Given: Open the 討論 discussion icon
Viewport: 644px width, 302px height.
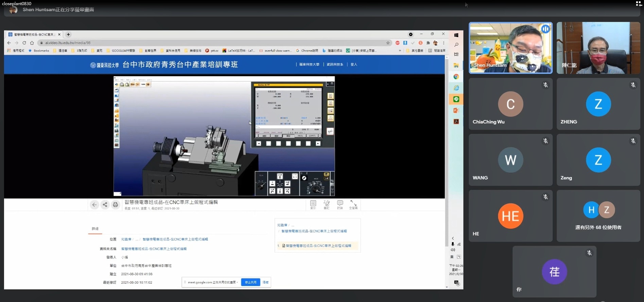Looking at the screenshot, I should pyautogui.click(x=340, y=204).
